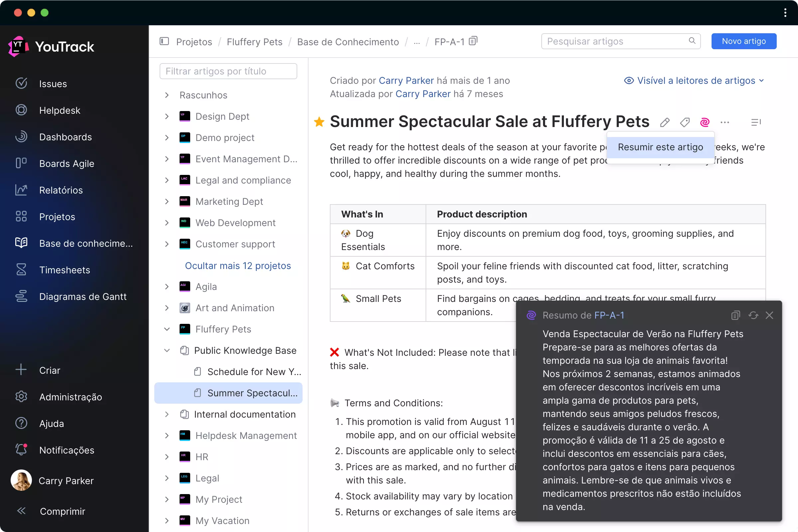This screenshot has width=798, height=532.
Task: Close the Resumo de FP-A-1 panel
Action: pos(769,315)
